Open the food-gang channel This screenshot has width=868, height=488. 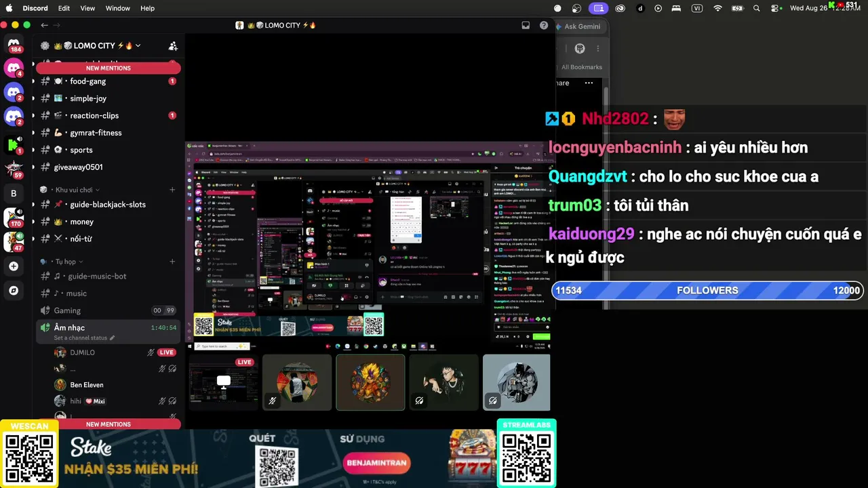(x=107, y=81)
